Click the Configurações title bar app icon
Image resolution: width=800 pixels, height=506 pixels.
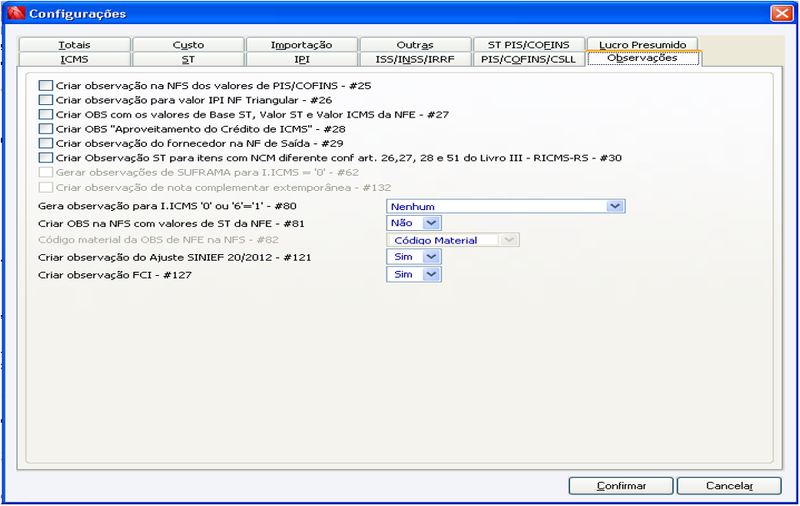(x=16, y=13)
